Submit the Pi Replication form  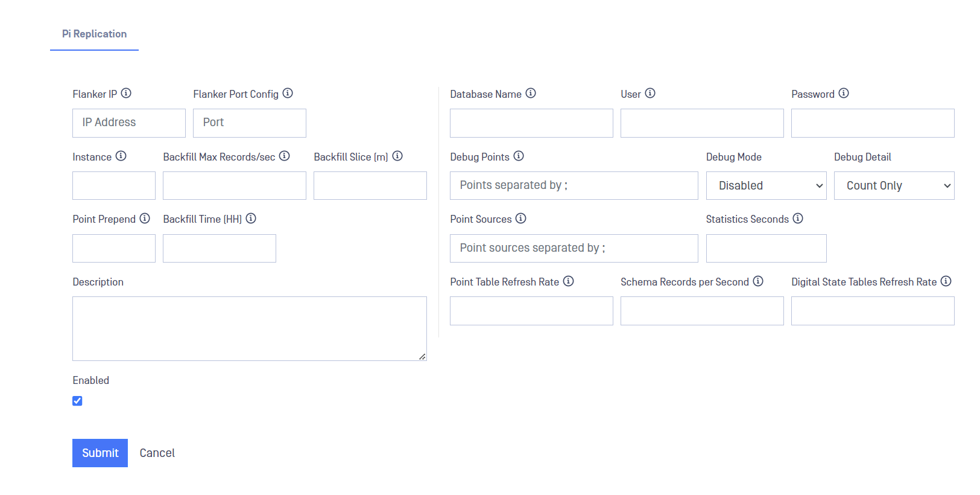(x=100, y=453)
